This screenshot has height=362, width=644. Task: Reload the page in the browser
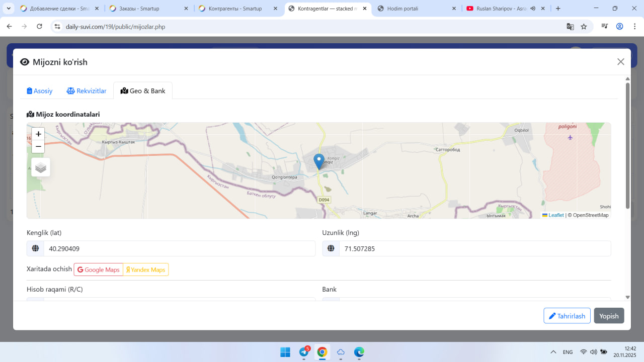pos(40,27)
